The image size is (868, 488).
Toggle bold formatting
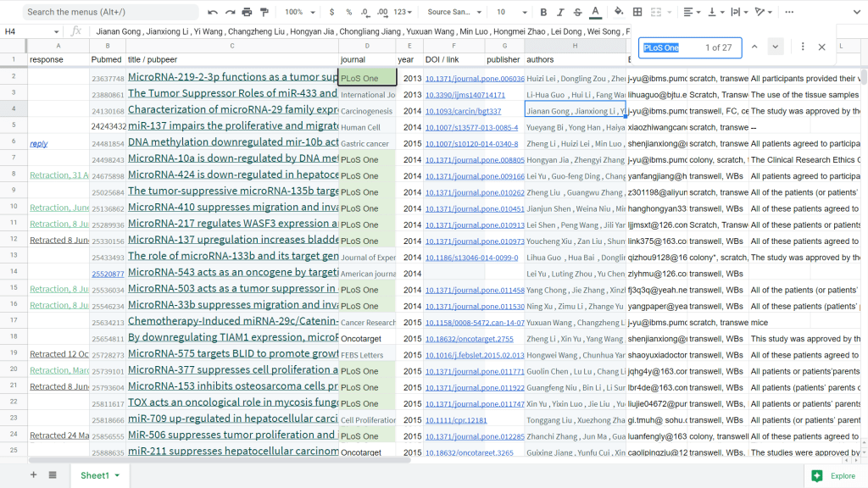(x=543, y=12)
